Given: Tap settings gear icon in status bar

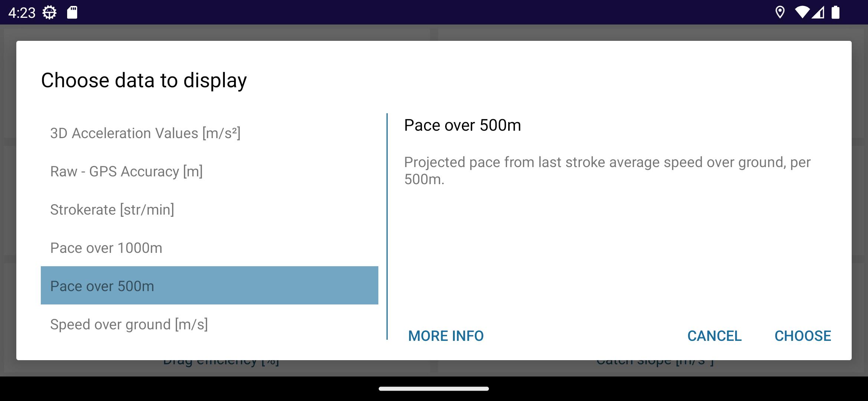Looking at the screenshot, I should point(49,13).
